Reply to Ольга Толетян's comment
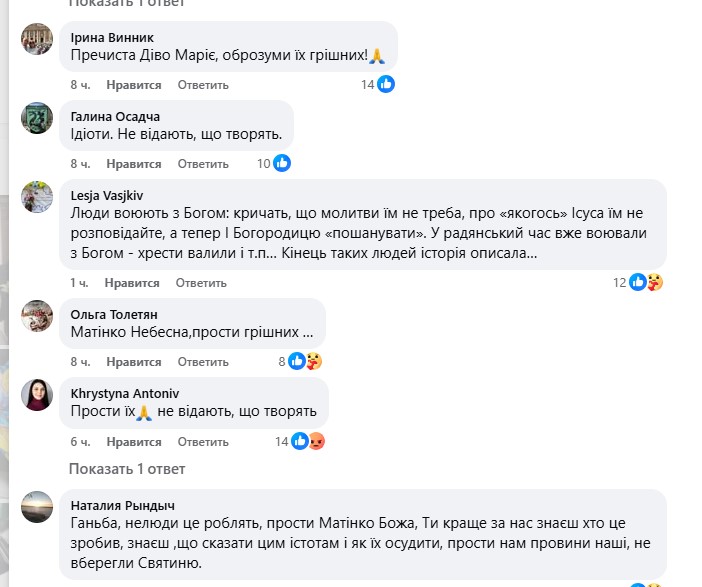The width and height of the screenshot is (702, 587). tap(203, 362)
